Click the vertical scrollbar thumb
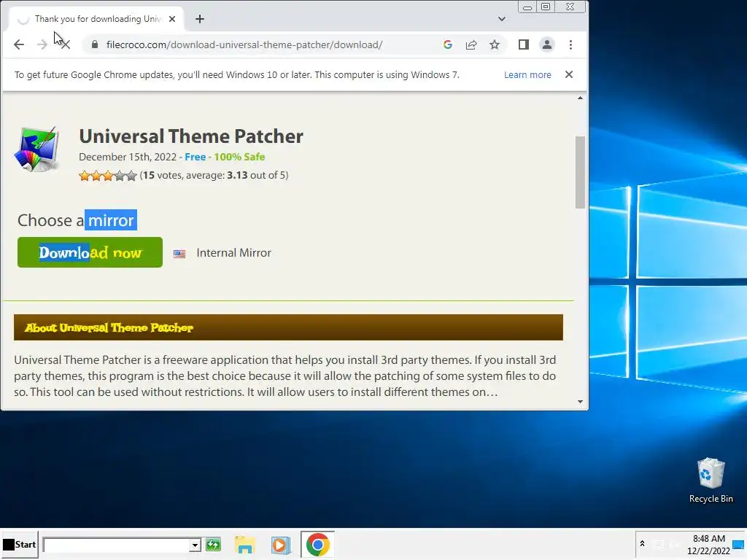747x560 pixels. click(580, 172)
